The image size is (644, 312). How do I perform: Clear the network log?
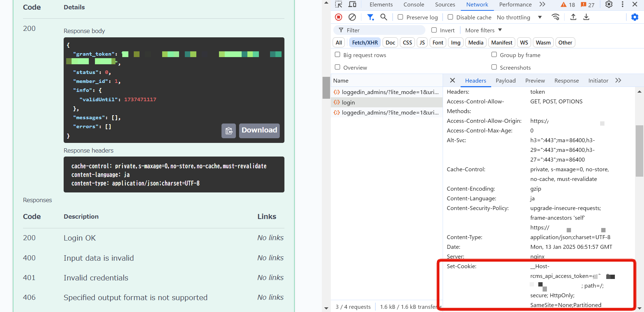pos(352,17)
